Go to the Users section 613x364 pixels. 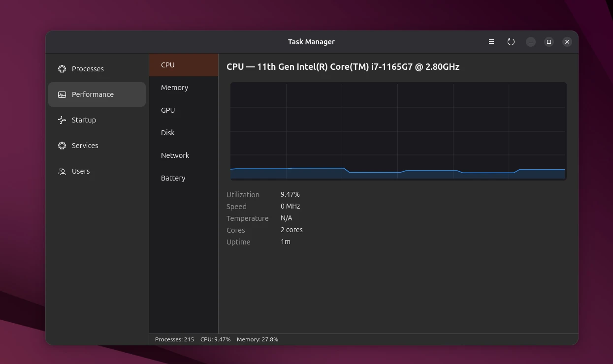click(81, 171)
